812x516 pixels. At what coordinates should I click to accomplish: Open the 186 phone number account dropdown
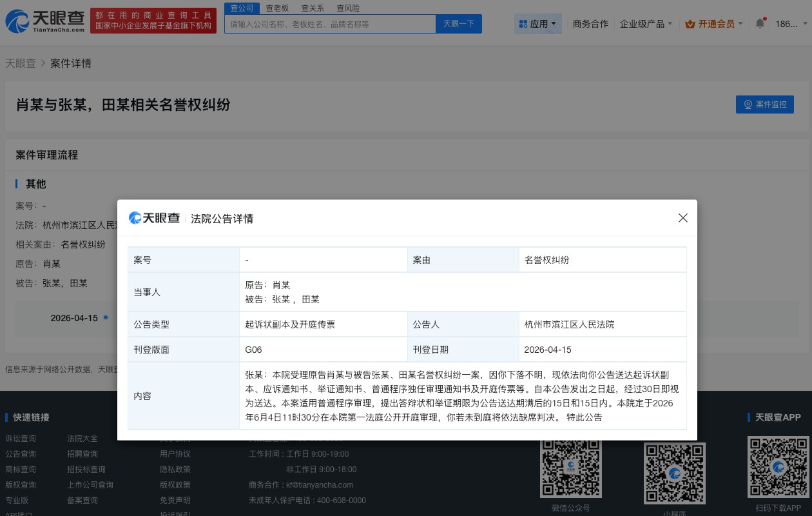coord(787,24)
